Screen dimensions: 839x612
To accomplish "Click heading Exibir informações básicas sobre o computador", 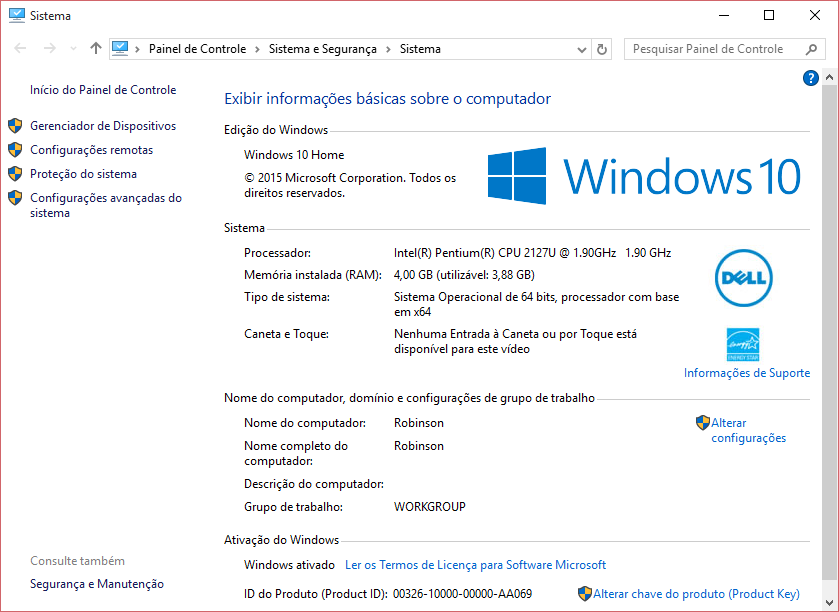I will 387,99.
